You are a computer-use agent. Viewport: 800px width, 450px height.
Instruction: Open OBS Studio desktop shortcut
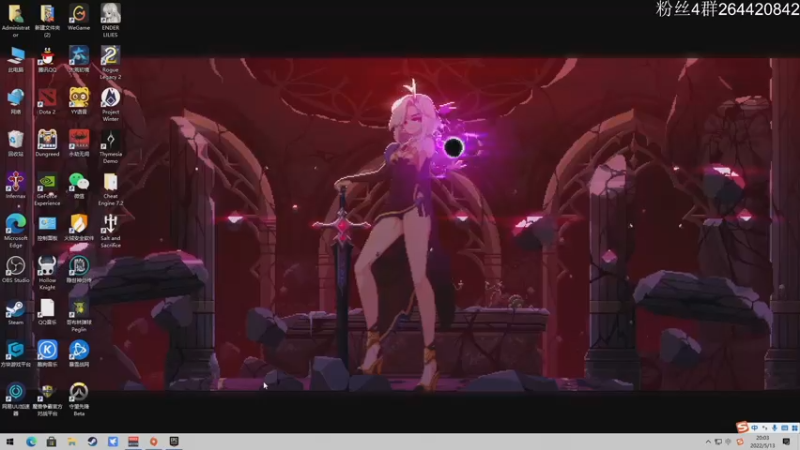(x=15, y=270)
